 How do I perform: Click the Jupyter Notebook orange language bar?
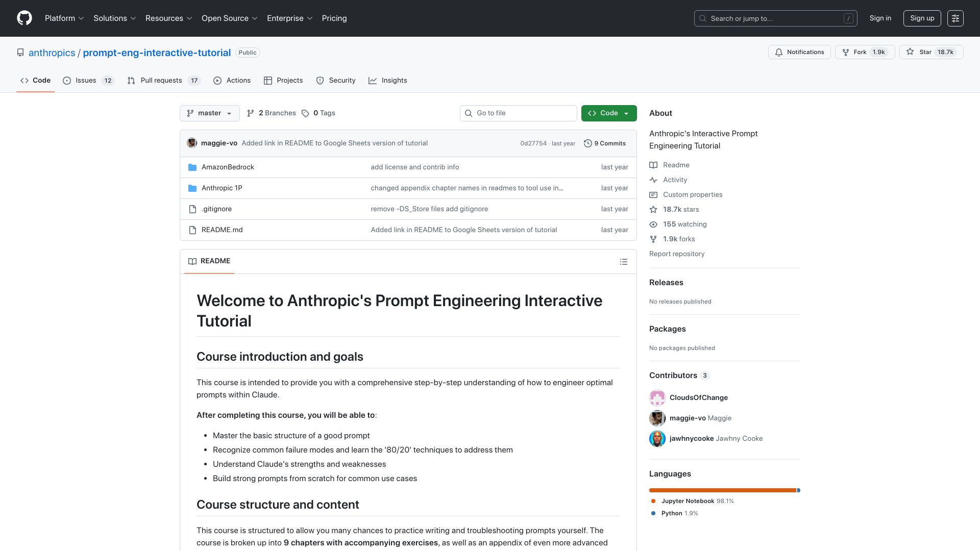pyautogui.click(x=722, y=490)
